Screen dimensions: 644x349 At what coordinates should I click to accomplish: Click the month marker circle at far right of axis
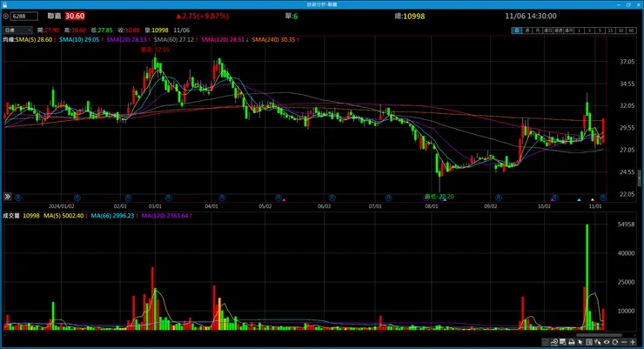(603, 198)
